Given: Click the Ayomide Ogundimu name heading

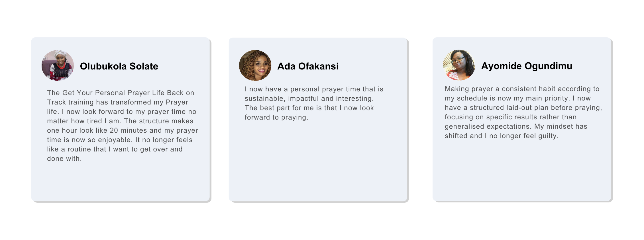Looking at the screenshot, I should point(527,66).
